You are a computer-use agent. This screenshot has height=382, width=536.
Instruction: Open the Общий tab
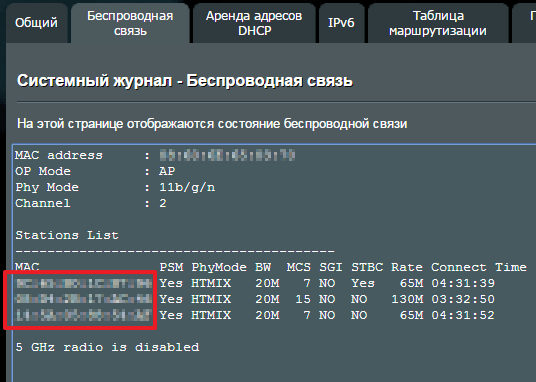tap(37, 23)
